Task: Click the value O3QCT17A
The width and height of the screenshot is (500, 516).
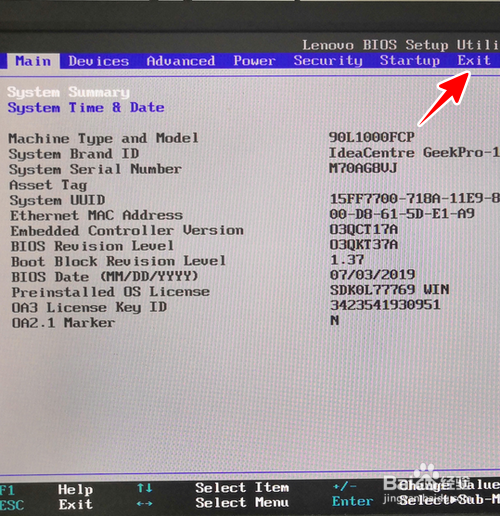Action: click(x=364, y=229)
